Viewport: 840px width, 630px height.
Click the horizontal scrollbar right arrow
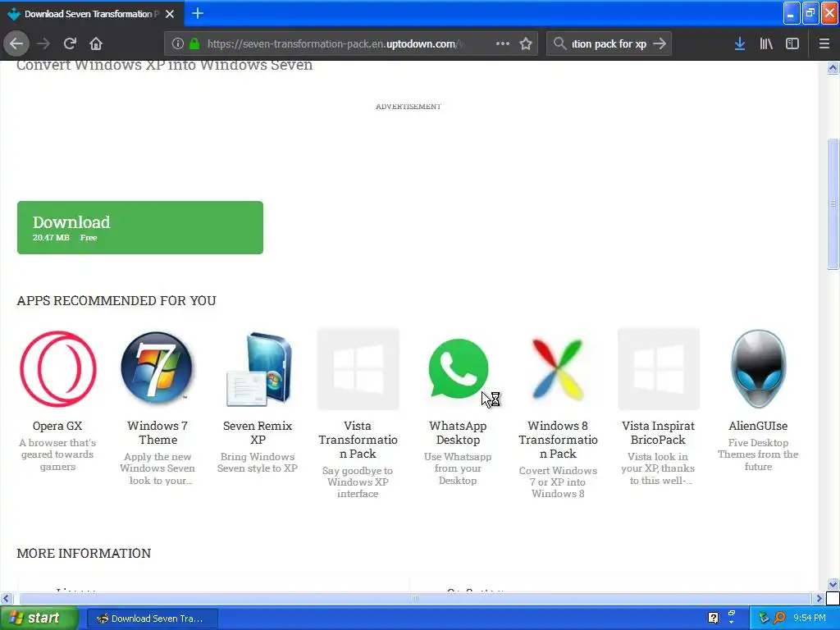tap(819, 598)
